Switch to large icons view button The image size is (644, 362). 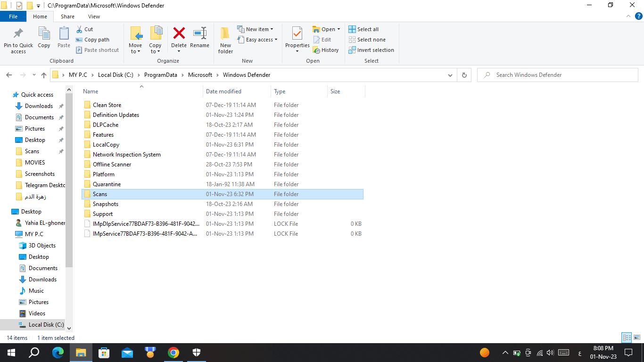click(x=636, y=337)
